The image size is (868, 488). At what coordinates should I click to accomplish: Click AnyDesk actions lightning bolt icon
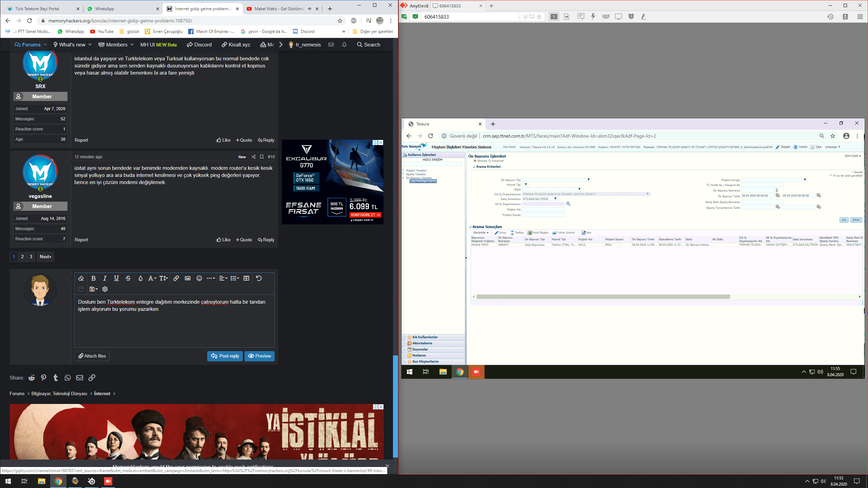tap(593, 17)
